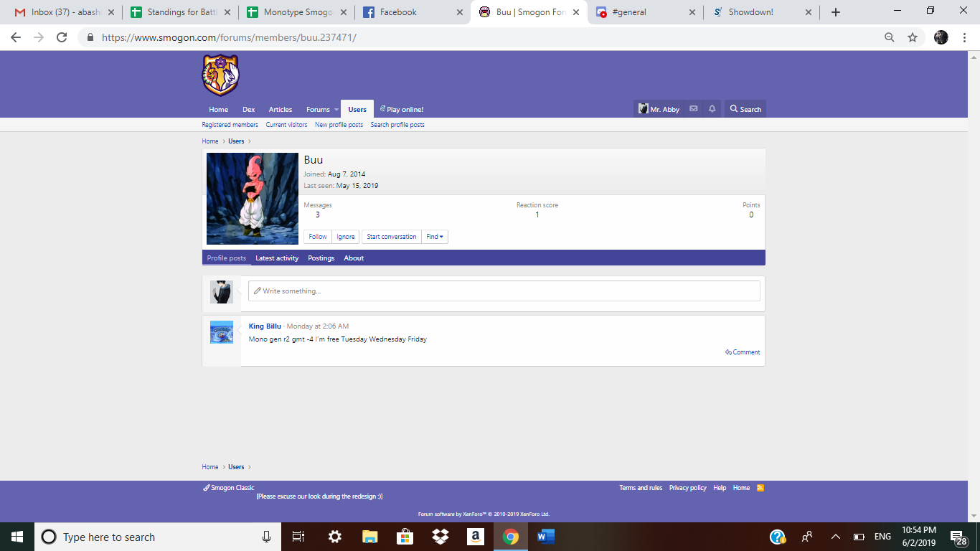The width and height of the screenshot is (980, 551).
Task: Click Start conversation button
Action: tap(392, 237)
